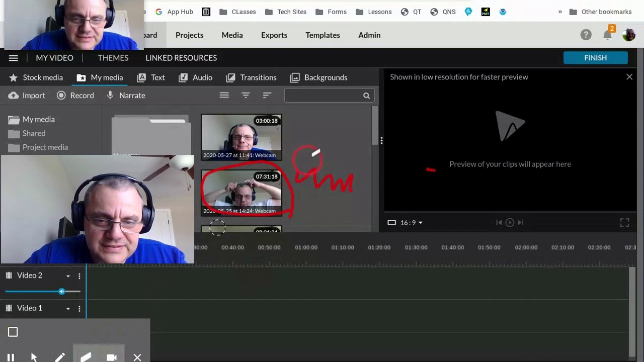Open the QNS bookmark
This screenshot has width=644, height=362.
coord(443,12)
